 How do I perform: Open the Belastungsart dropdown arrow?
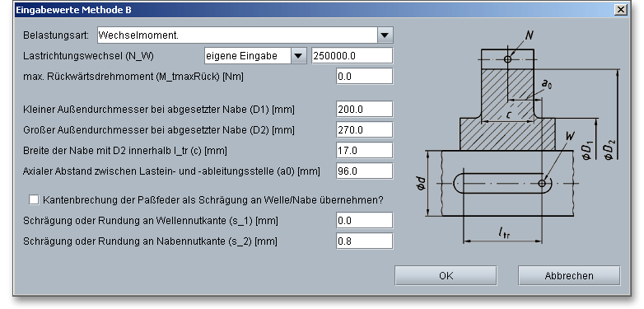385,35
